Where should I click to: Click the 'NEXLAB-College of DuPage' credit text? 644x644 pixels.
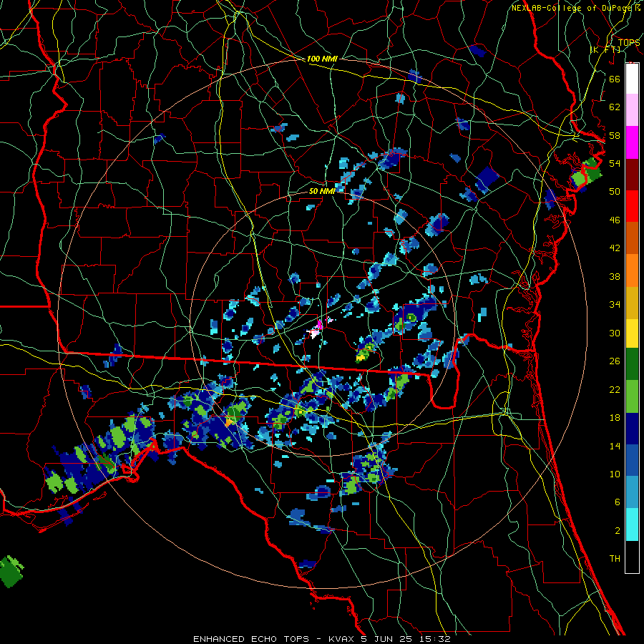570,8
